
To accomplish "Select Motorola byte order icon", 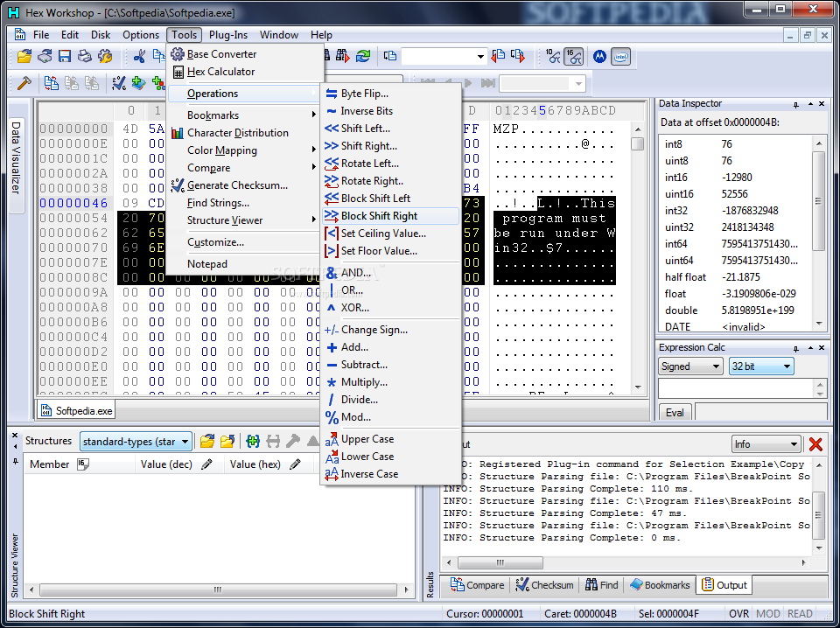I will point(600,56).
